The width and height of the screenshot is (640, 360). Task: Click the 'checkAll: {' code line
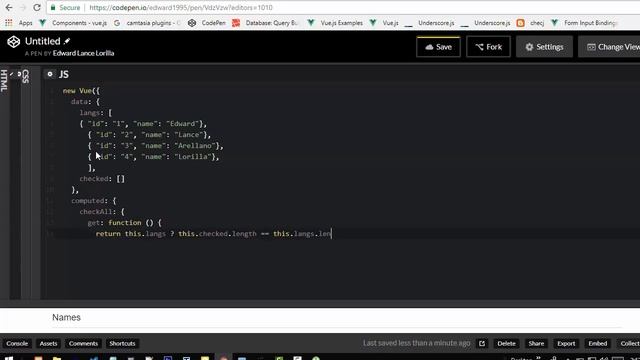point(102,212)
